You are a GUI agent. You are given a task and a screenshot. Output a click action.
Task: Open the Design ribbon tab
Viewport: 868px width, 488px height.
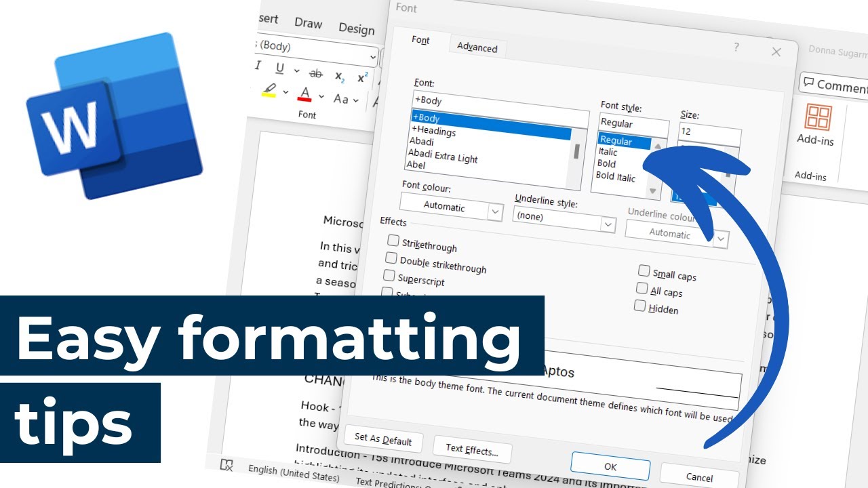(x=356, y=28)
